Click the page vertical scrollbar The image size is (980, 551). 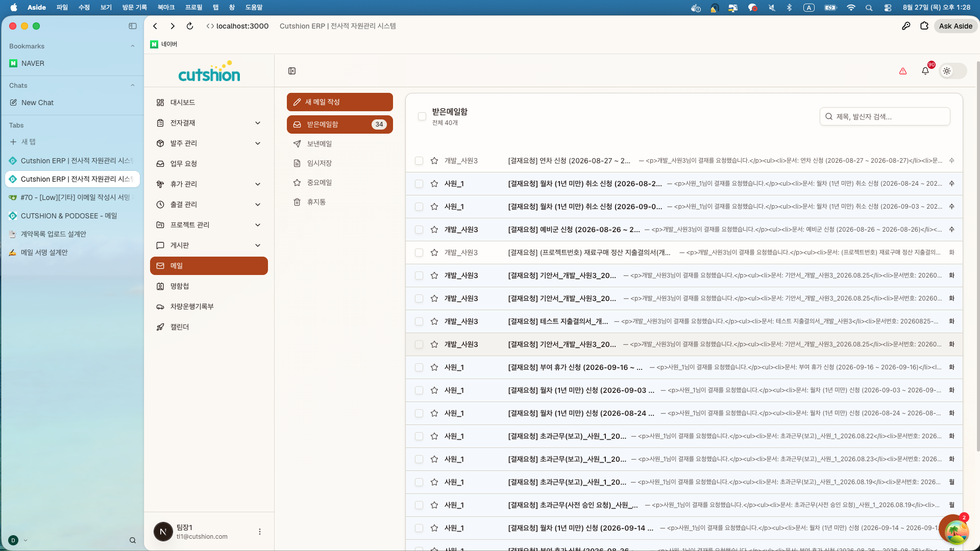coord(977,255)
